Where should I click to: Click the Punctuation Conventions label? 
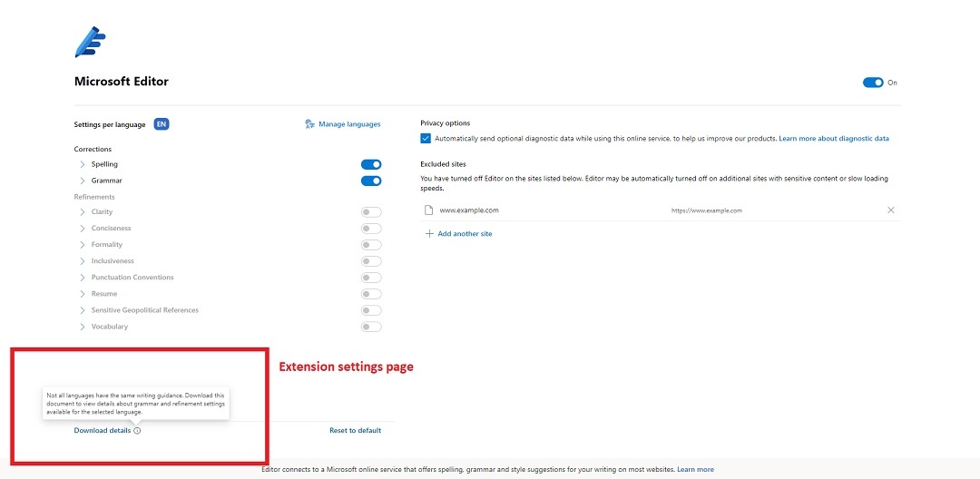132,278
